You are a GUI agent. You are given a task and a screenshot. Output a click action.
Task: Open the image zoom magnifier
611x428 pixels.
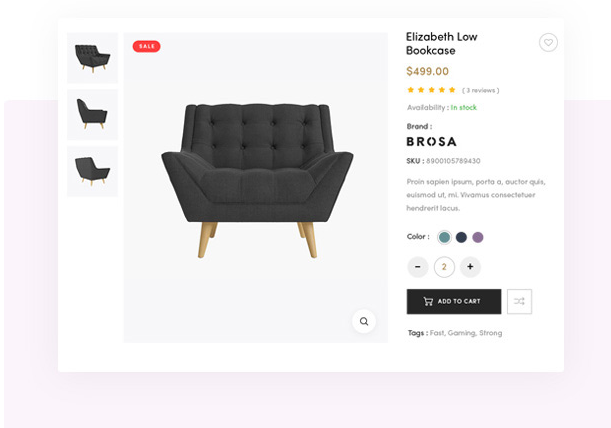pyautogui.click(x=364, y=321)
